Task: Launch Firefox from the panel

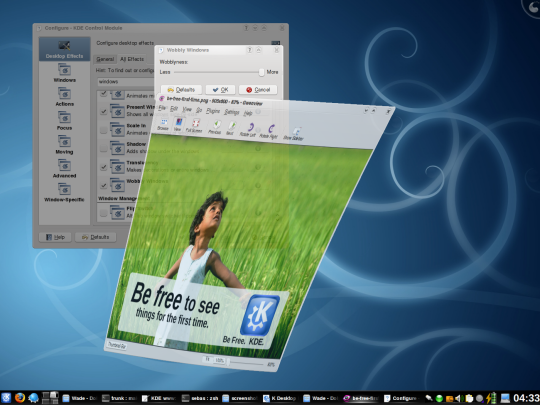Action: [x=20, y=398]
